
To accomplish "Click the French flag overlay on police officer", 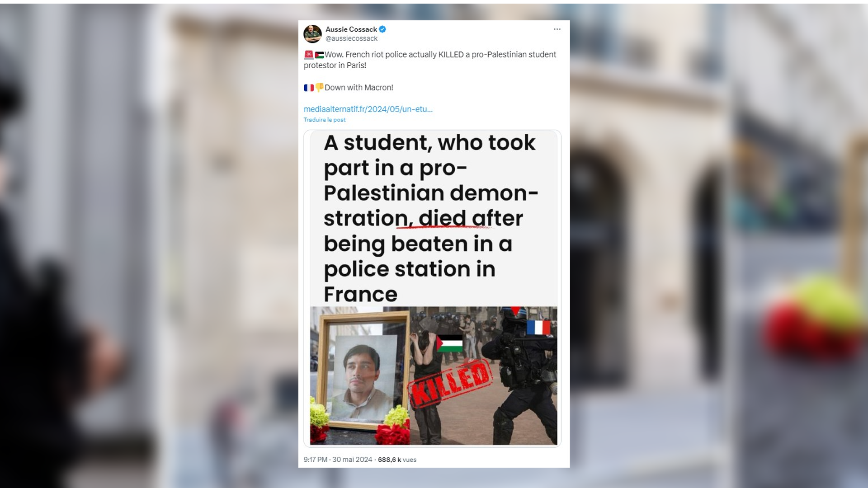I will tap(538, 328).
